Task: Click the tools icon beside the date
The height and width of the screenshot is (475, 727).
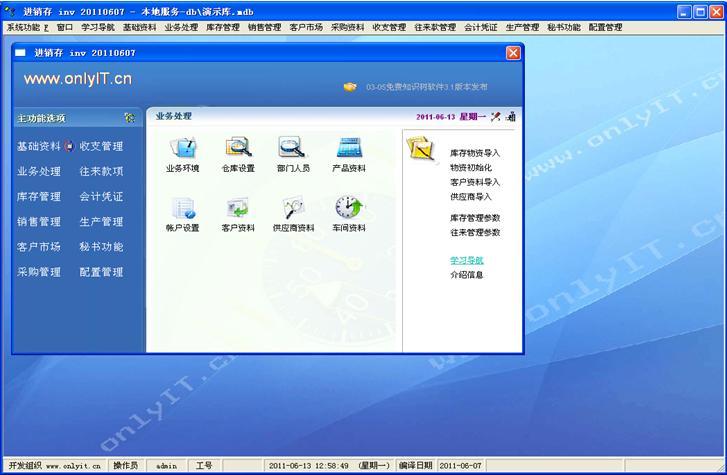Action: 495,117
